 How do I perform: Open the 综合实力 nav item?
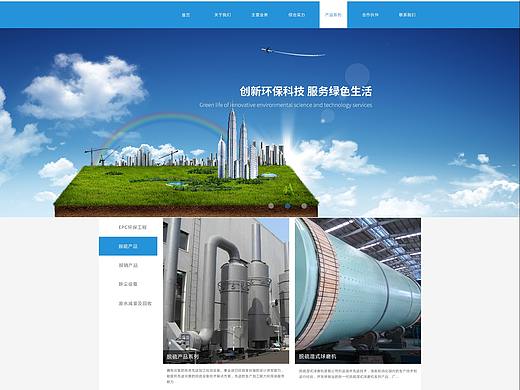click(x=296, y=15)
